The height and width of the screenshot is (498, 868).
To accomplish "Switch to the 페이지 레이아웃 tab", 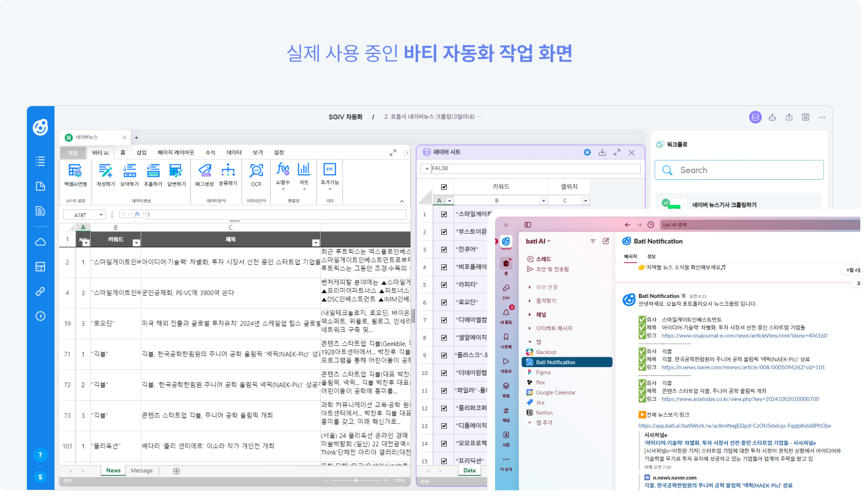I will click(x=176, y=153).
